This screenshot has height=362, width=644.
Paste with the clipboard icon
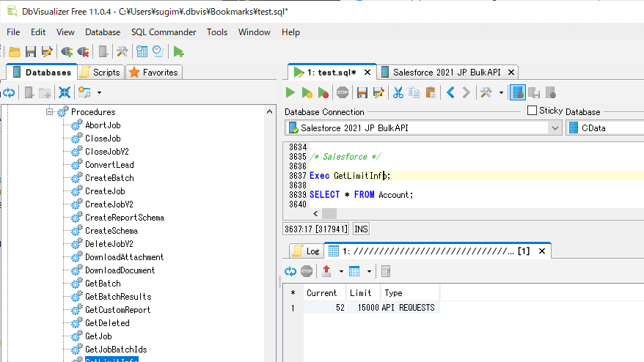pos(431,93)
